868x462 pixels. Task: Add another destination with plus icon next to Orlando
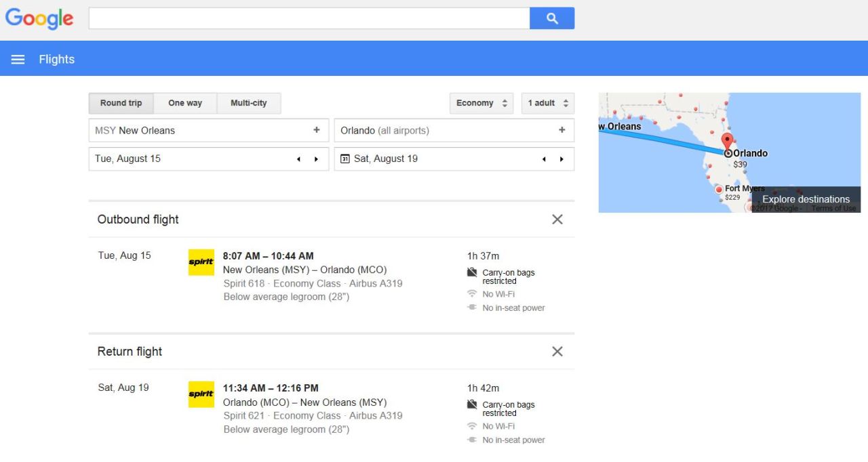(561, 130)
